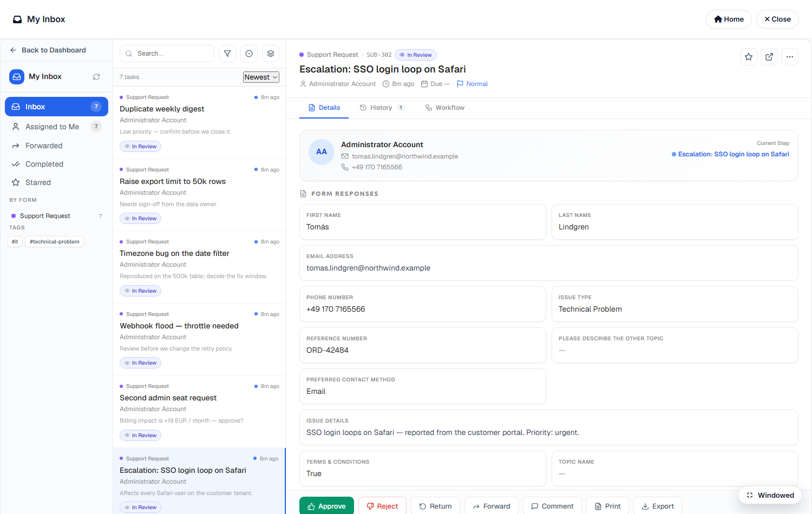Open Second admin seat request task
Screen dimensions: 812x514
[199, 411]
